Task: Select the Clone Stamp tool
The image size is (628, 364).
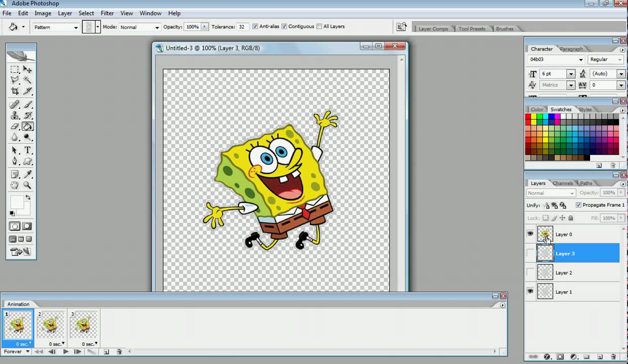Action: 15,116
